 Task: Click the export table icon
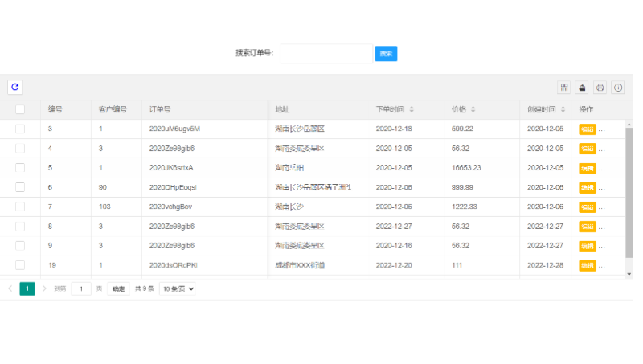click(x=582, y=88)
